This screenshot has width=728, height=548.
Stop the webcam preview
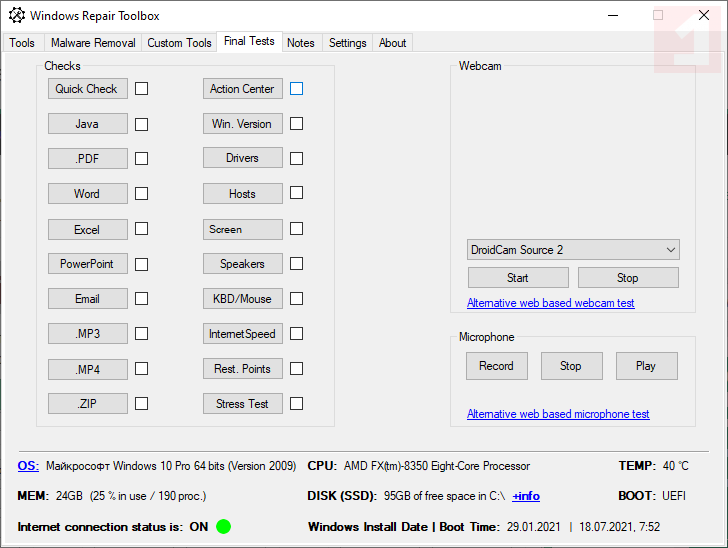(628, 278)
